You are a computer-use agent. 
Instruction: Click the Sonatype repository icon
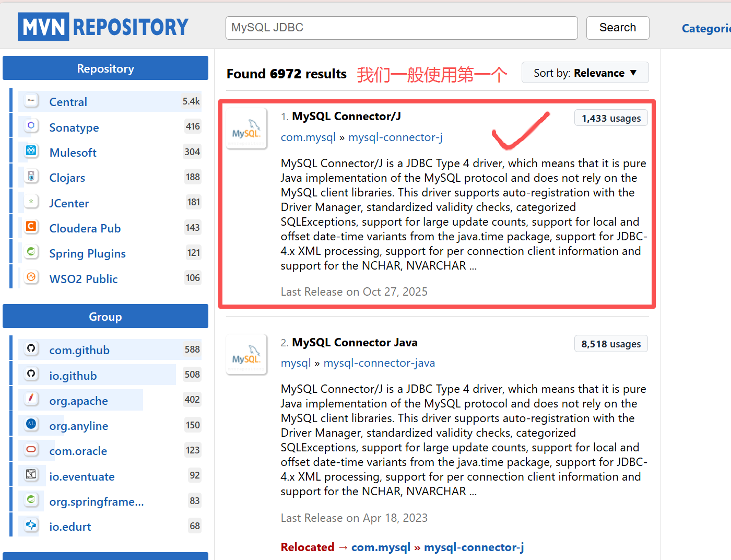point(31,125)
